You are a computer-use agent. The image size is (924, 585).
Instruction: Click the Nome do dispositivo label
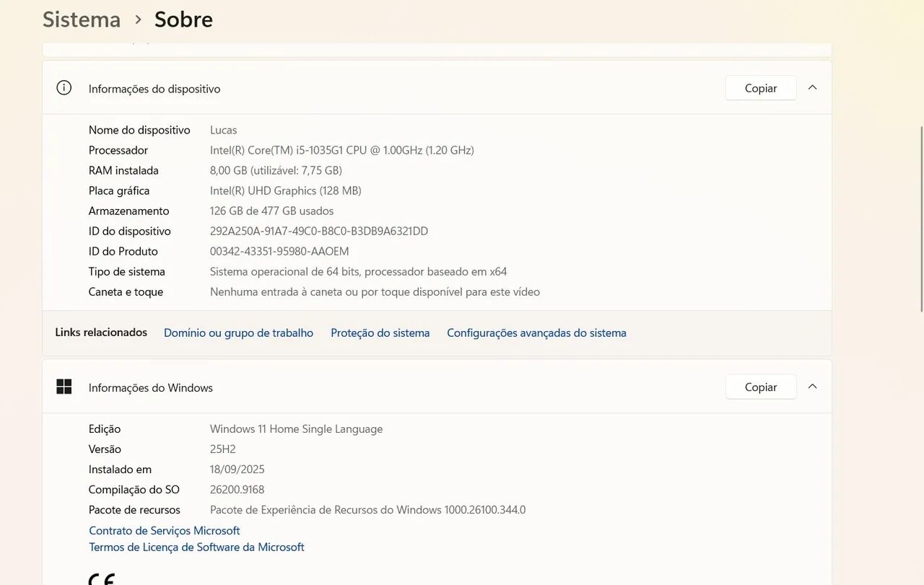[139, 130]
